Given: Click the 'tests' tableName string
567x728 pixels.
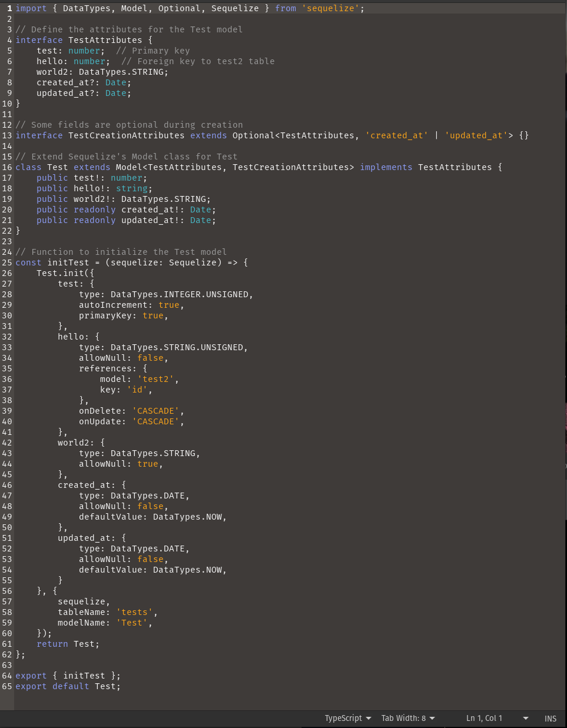Looking at the screenshot, I should [x=134, y=612].
